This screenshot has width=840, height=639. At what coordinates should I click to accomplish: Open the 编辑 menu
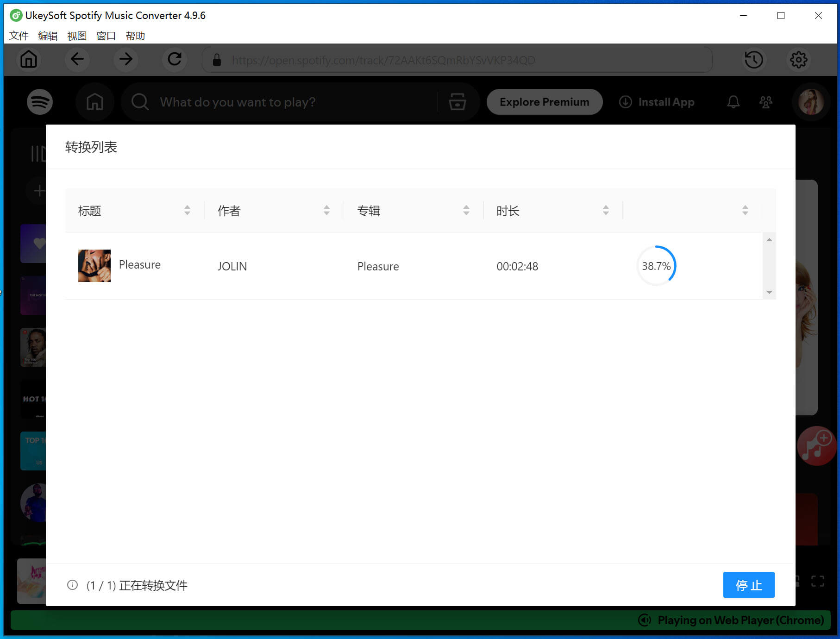tap(48, 36)
